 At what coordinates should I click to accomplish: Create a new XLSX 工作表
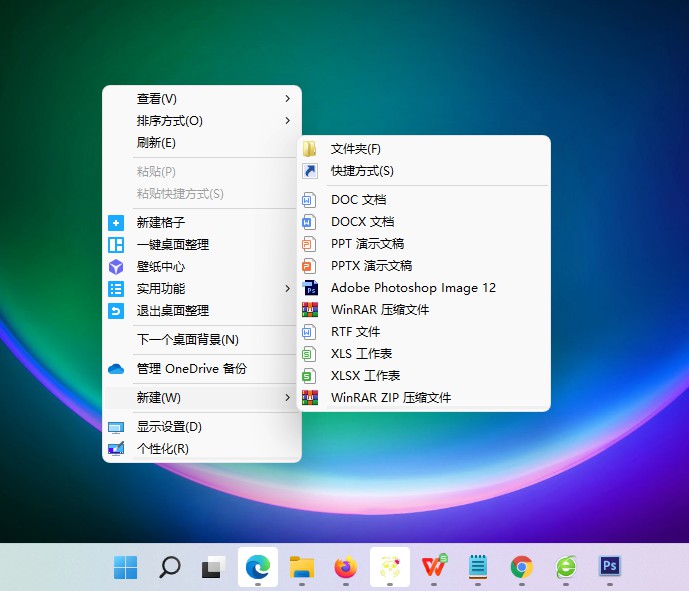click(x=424, y=376)
